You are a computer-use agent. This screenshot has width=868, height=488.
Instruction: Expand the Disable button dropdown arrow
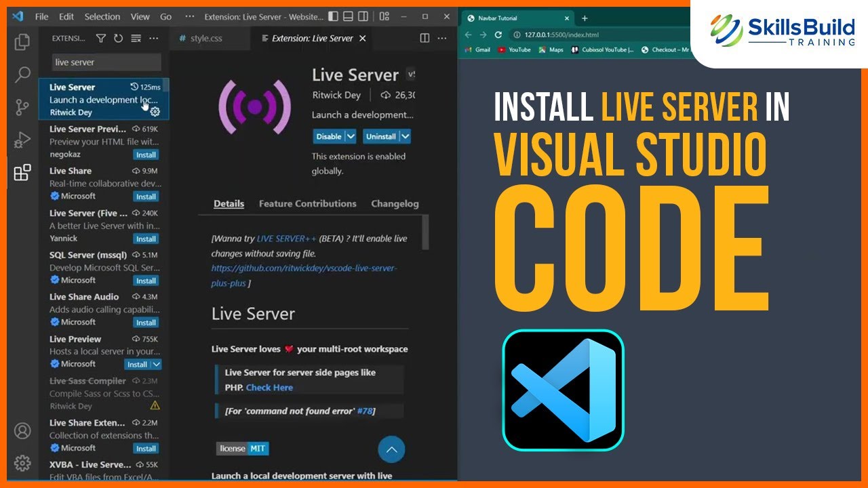click(351, 136)
